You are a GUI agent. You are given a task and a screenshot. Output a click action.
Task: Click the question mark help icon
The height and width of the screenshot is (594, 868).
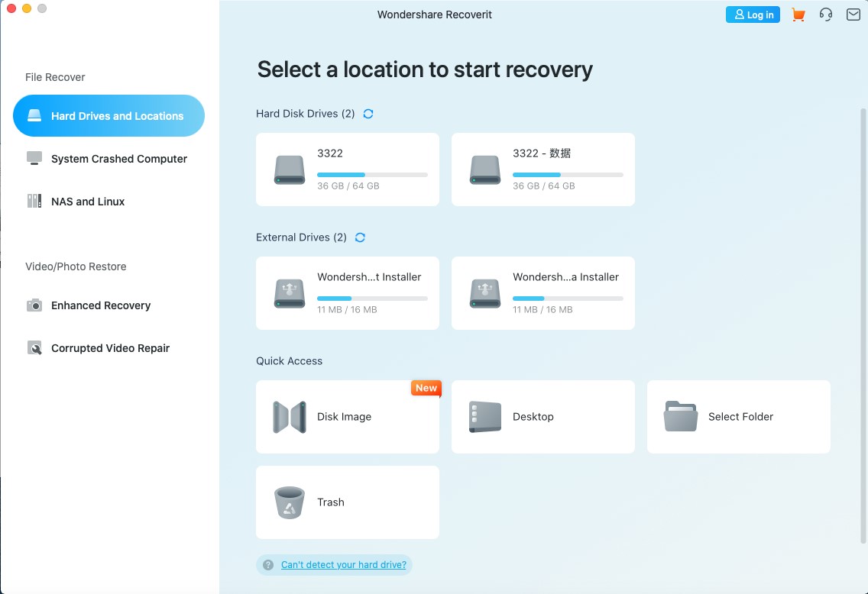tap(268, 565)
